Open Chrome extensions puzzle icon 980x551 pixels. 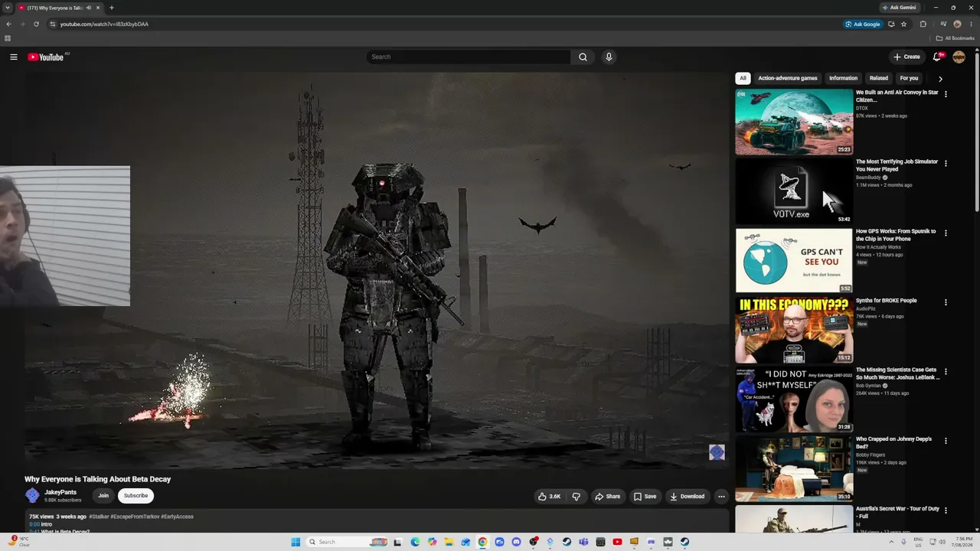point(923,24)
